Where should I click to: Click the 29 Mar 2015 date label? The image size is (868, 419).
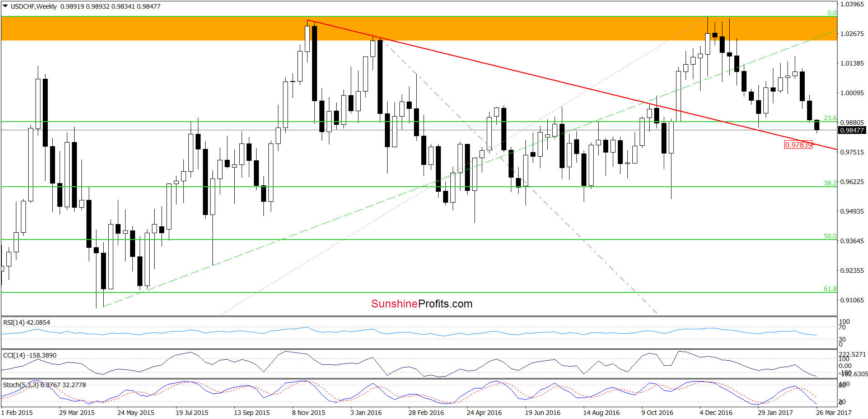pos(77,413)
